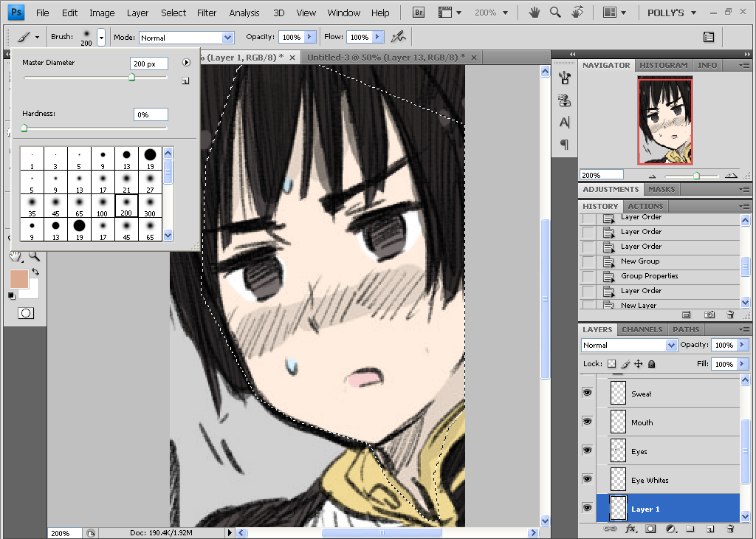This screenshot has height=539, width=756.
Task: Enable the Airbrush option
Action: [398, 37]
